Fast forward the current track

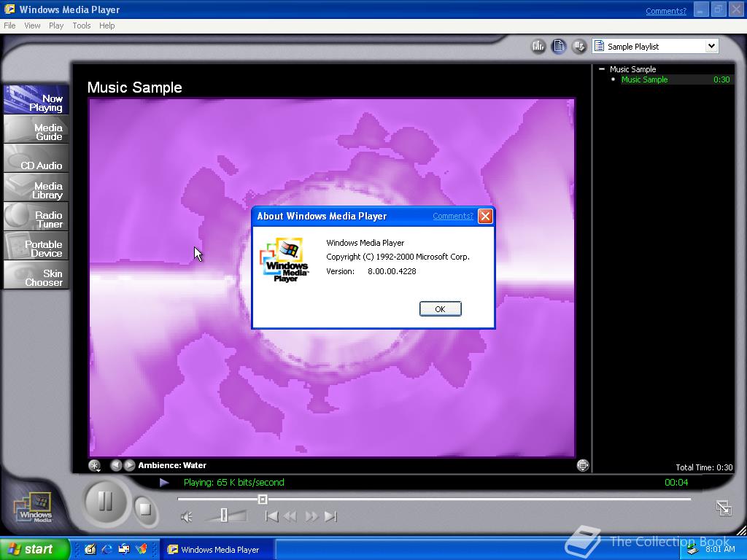(311, 516)
